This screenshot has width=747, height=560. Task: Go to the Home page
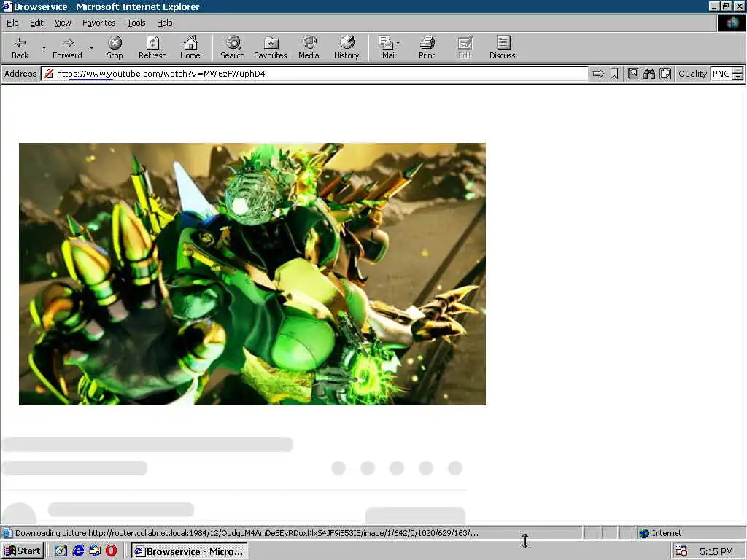click(x=190, y=47)
